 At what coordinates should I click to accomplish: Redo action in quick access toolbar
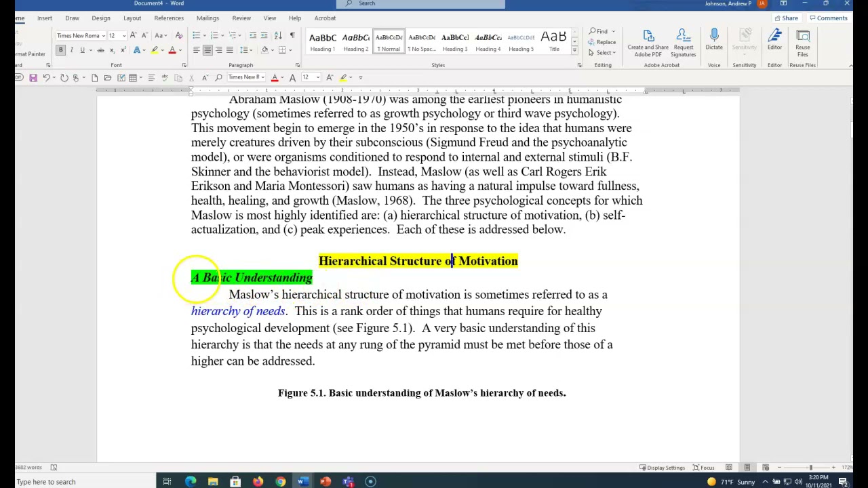[x=64, y=78]
